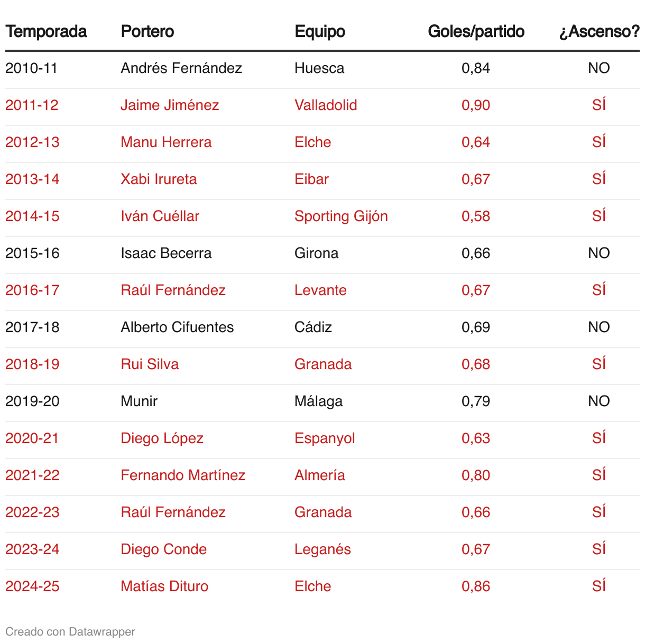Select the 0,86 goals value

click(476, 586)
